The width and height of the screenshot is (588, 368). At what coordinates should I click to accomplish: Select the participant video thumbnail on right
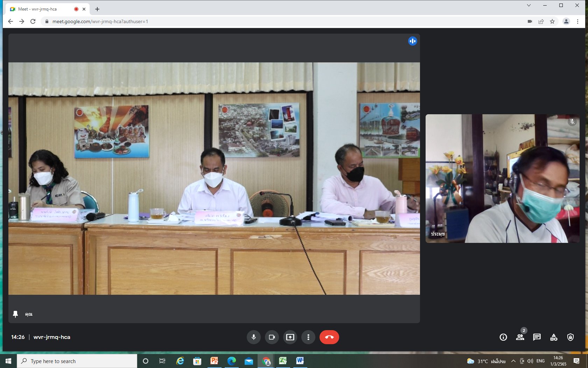[502, 178]
